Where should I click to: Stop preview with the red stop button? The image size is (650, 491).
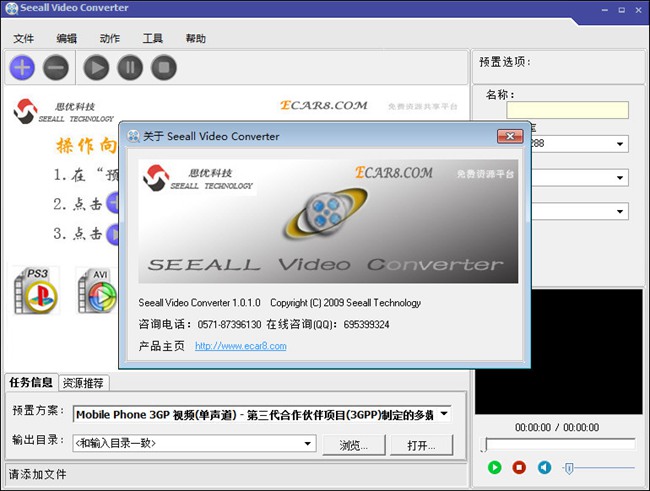(x=519, y=467)
